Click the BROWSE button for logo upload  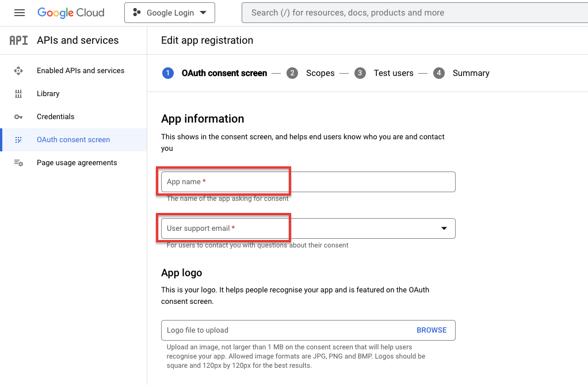pos(432,330)
